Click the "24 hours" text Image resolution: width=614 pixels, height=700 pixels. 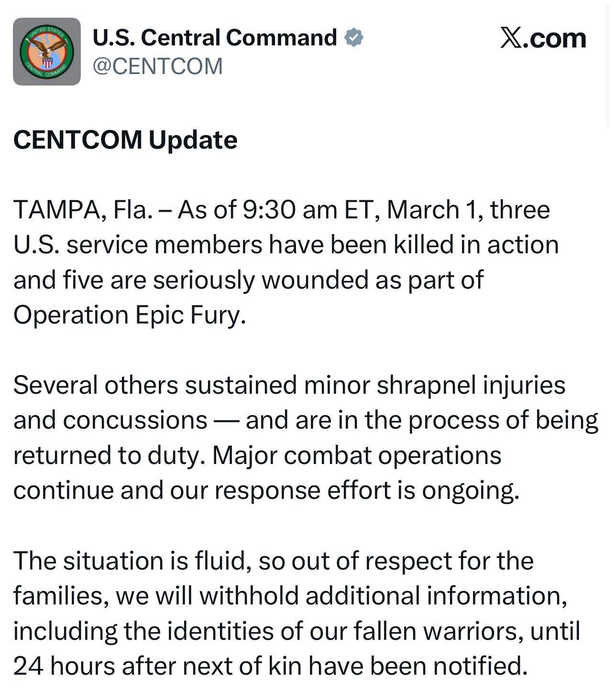point(64,666)
